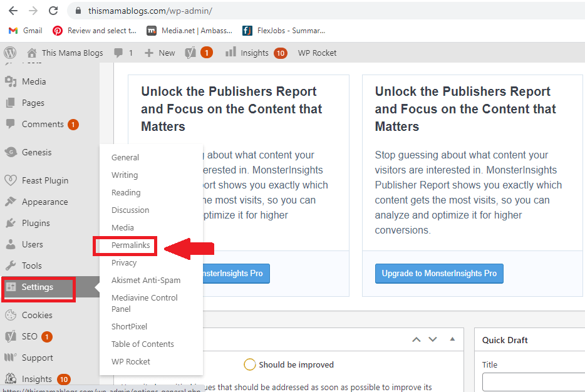Open the Media.net bookmark icon

[152, 31]
